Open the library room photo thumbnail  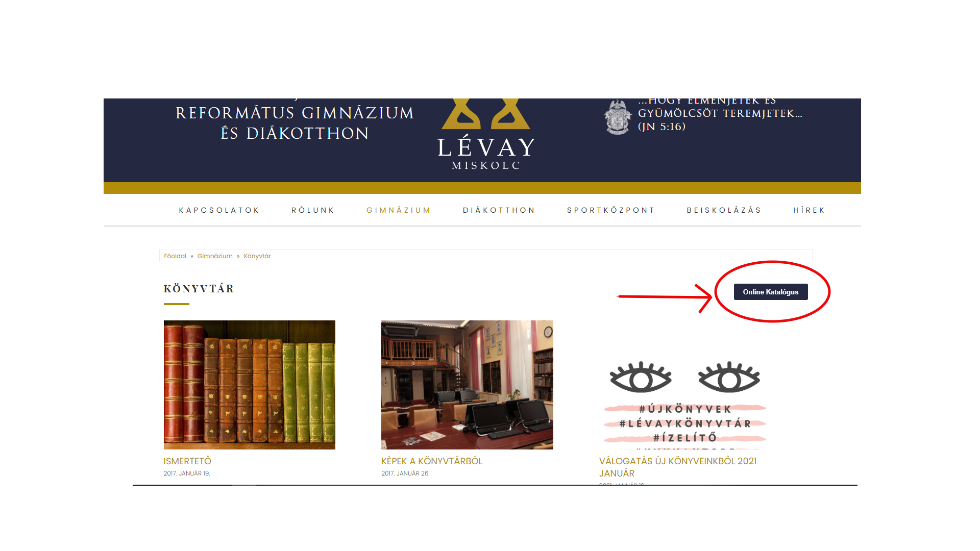(x=467, y=385)
